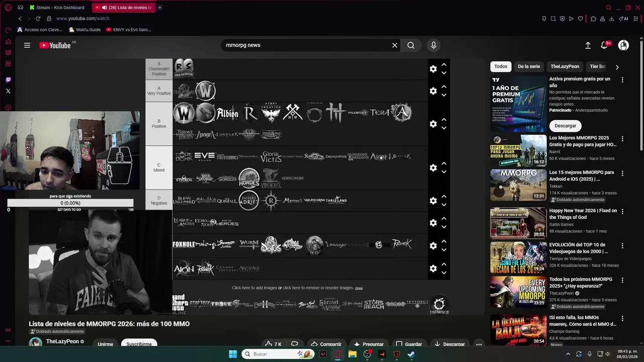Reload the current YouTube page

coord(38,19)
